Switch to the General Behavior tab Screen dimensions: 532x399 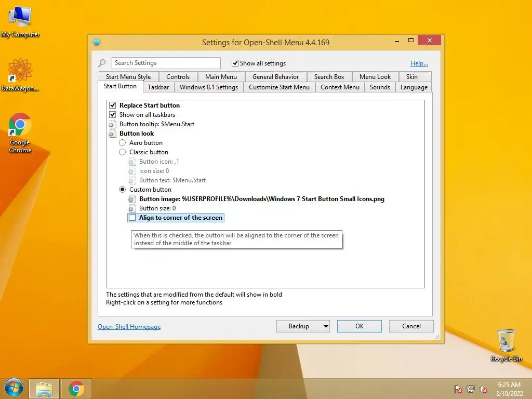(275, 77)
